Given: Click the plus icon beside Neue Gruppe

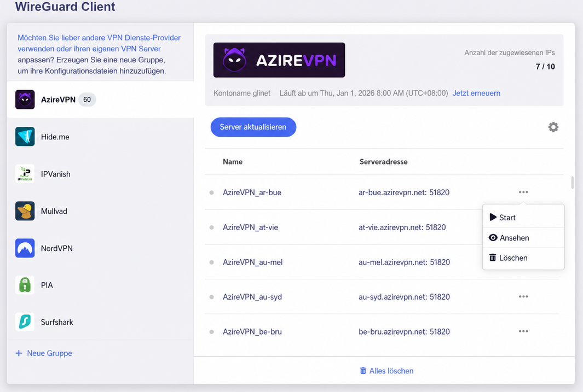Looking at the screenshot, I should tap(19, 353).
